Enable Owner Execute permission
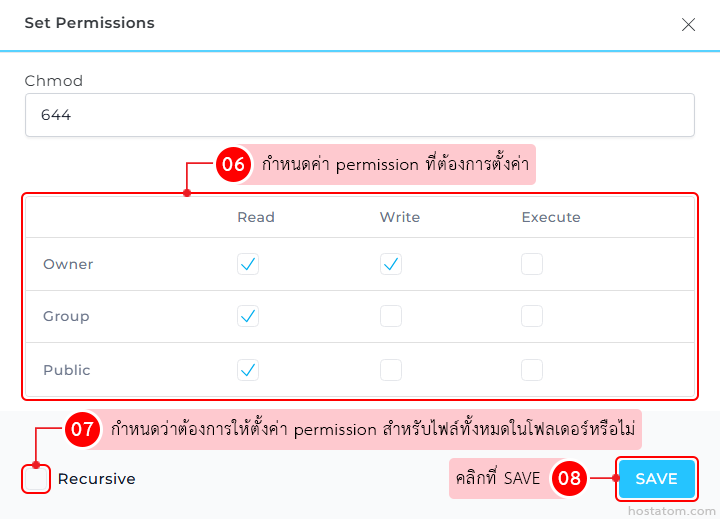This screenshot has width=720, height=519. click(532, 264)
